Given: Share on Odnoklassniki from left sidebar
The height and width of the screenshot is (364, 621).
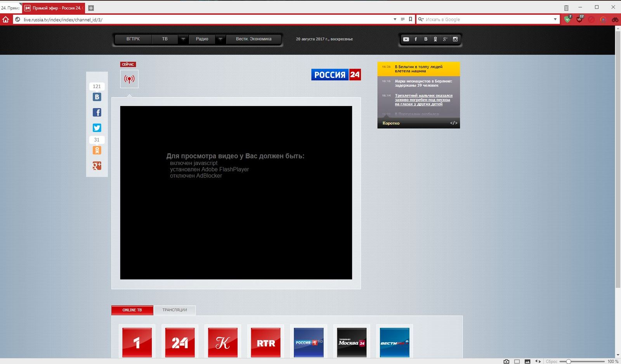Looking at the screenshot, I should [97, 150].
